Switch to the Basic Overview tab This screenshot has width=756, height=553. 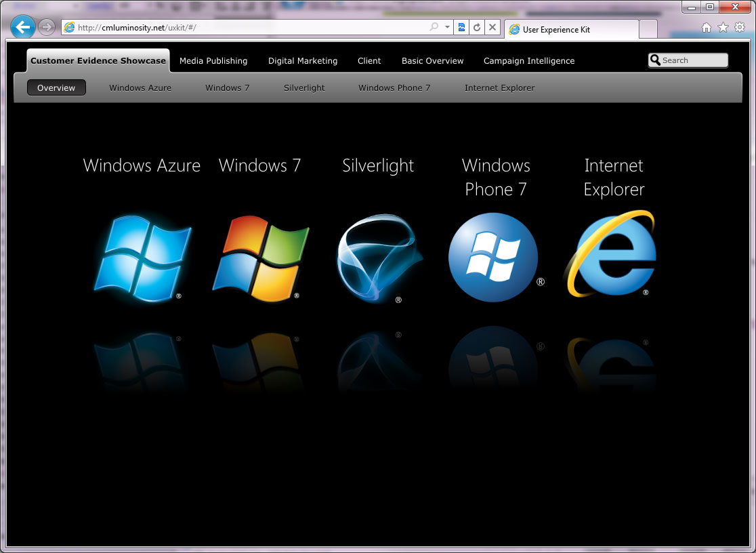pos(432,61)
